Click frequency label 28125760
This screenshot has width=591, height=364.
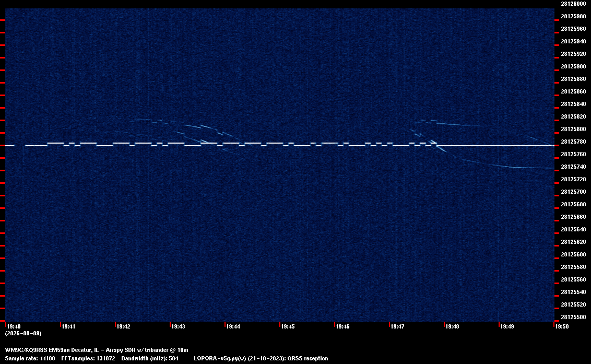(573, 154)
